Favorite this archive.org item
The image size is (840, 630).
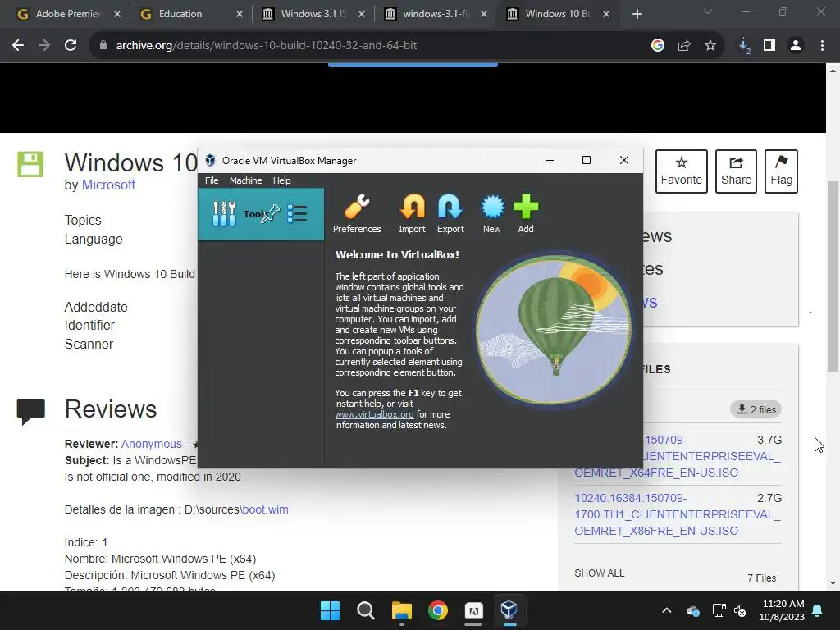682,171
